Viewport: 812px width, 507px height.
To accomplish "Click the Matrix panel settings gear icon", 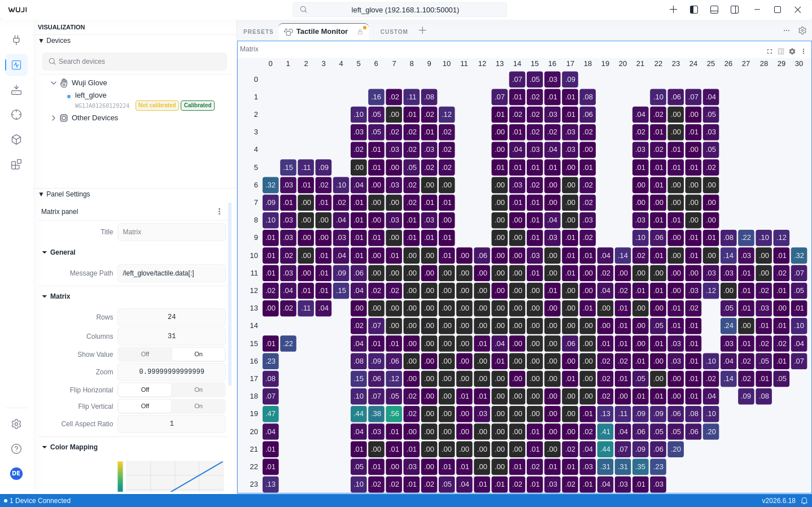I will [x=792, y=51].
